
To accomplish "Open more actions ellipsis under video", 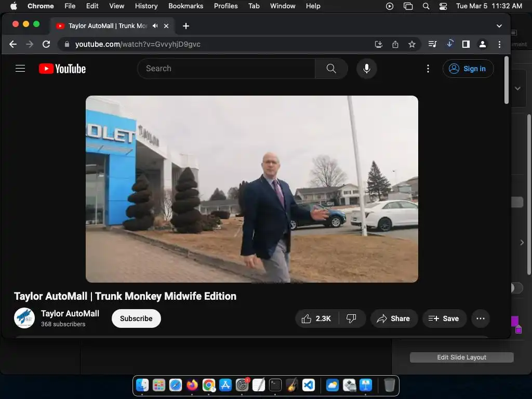I will click(481, 318).
